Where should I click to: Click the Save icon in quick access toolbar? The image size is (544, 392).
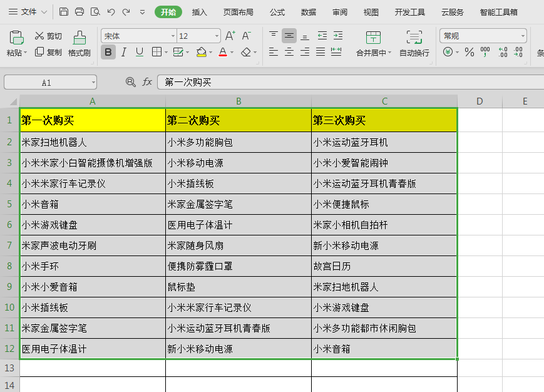[63, 12]
